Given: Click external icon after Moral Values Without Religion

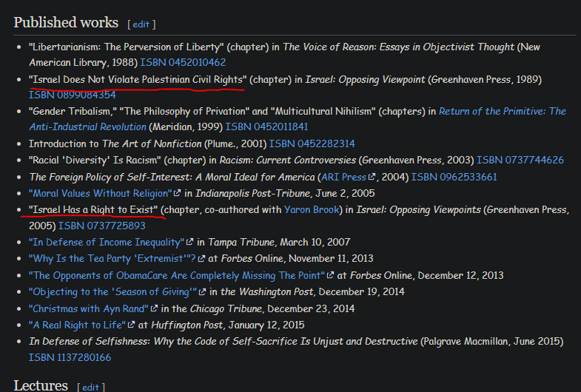Looking at the screenshot, I should (177, 193).
